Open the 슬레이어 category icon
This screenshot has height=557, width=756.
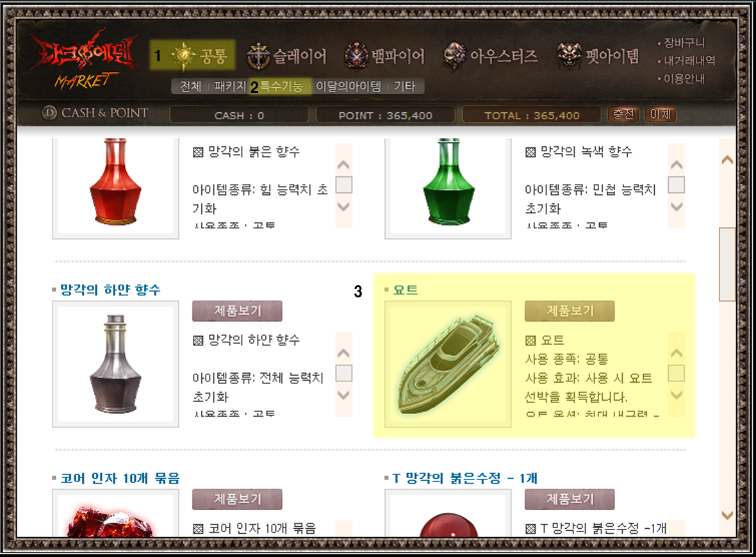(x=258, y=56)
